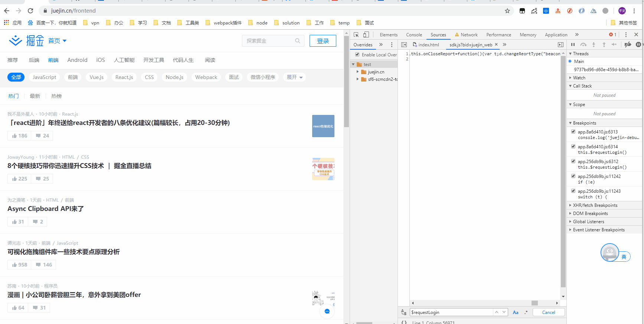
Task: Deactivate breakpoints icon
Action: (628, 44)
